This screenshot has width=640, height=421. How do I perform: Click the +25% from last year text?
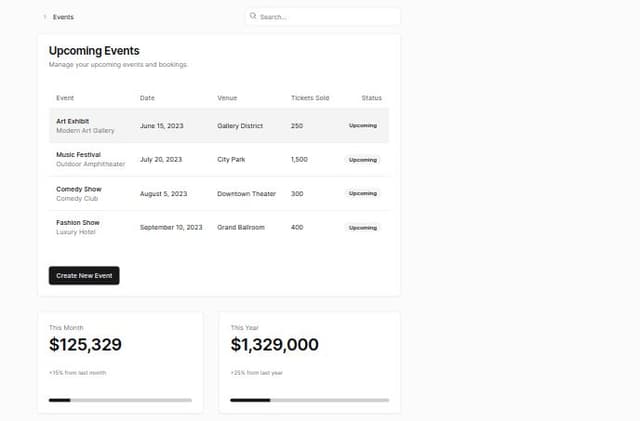(256, 373)
